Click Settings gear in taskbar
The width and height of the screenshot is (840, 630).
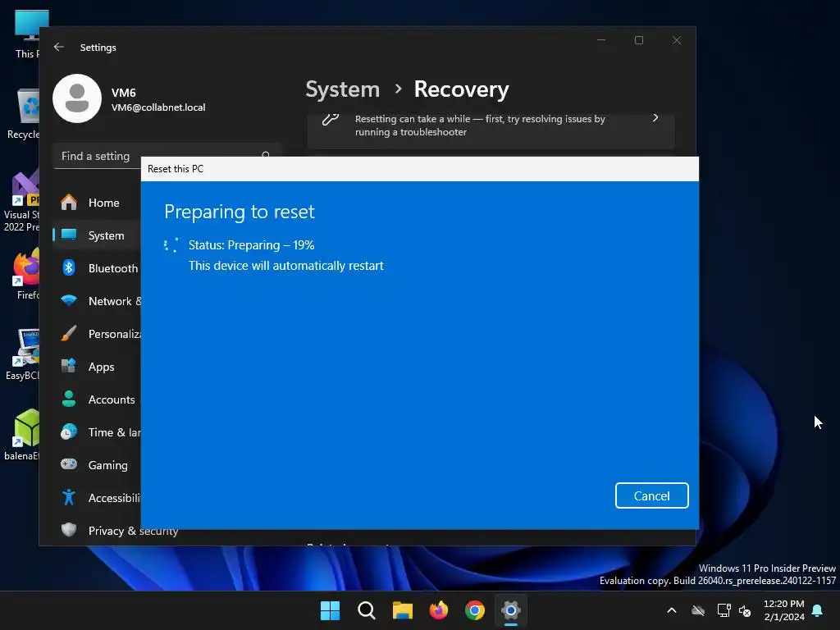pyautogui.click(x=510, y=610)
